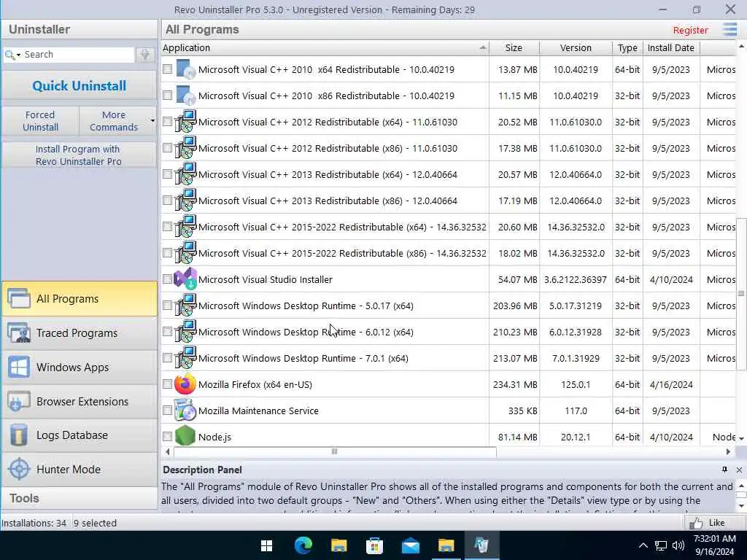Click inside the Search input field
Viewport: 747px width, 560px height.
(x=79, y=55)
